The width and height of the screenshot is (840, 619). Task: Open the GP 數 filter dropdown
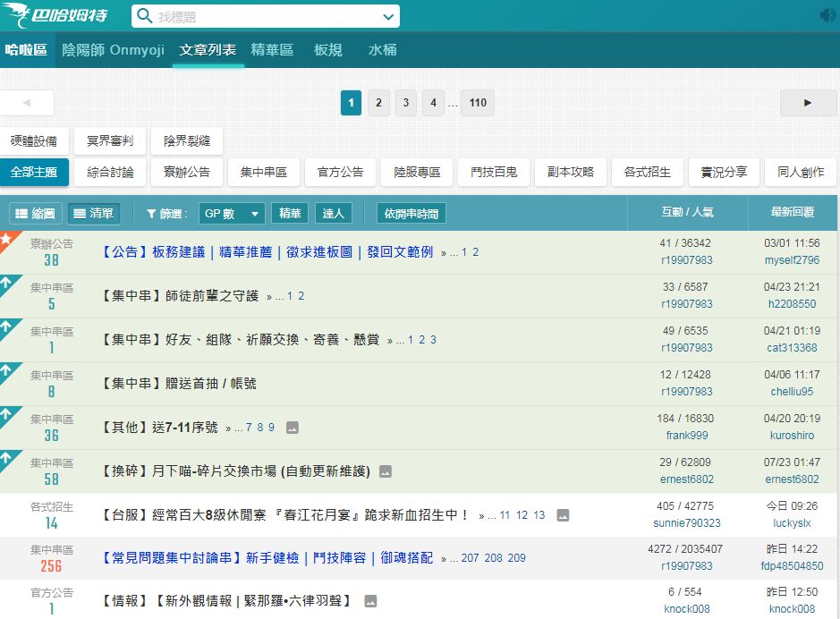(x=232, y=214)
